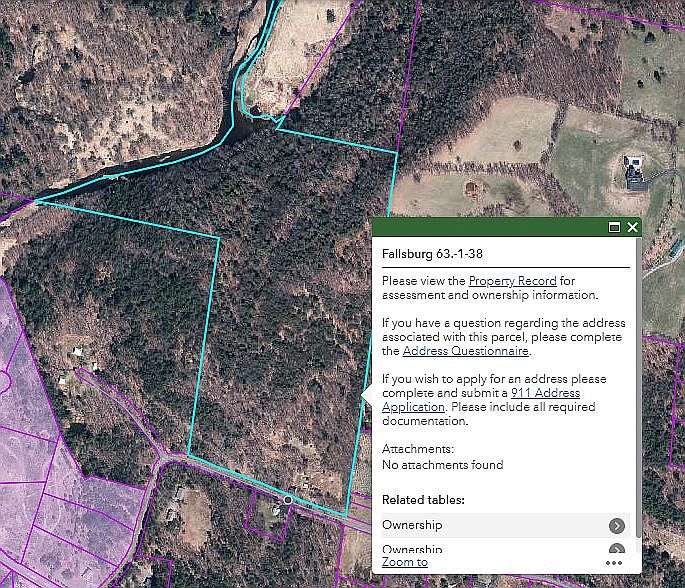The width and height of the screenshot is (685, 588).
Task: Open the three-dot more options menu
Action: point(614,563)
